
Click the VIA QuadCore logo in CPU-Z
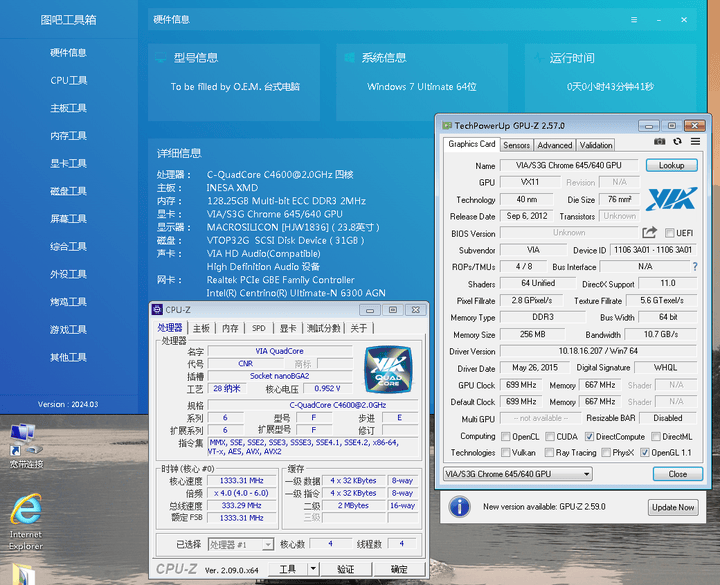pos(388,370)
